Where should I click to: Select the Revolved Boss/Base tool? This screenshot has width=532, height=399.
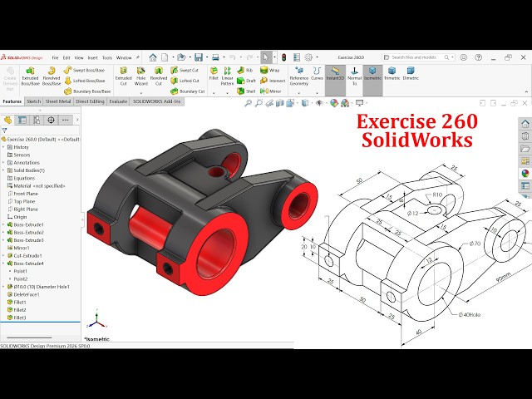coord(52,76)
